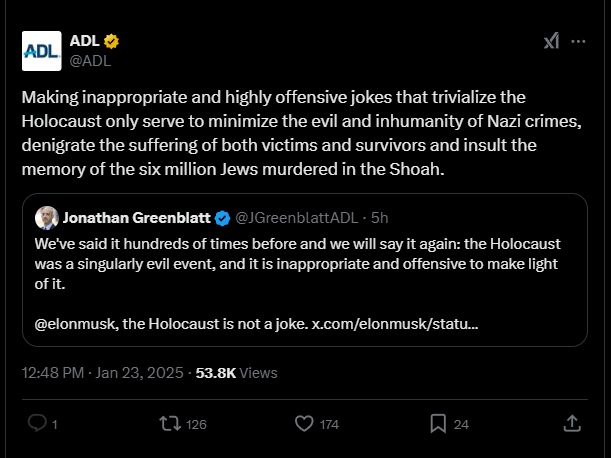The image size is (611, 458).
Task: Open the three-dot more options menu
Action: pyautogui.click(x=578, y=41)
